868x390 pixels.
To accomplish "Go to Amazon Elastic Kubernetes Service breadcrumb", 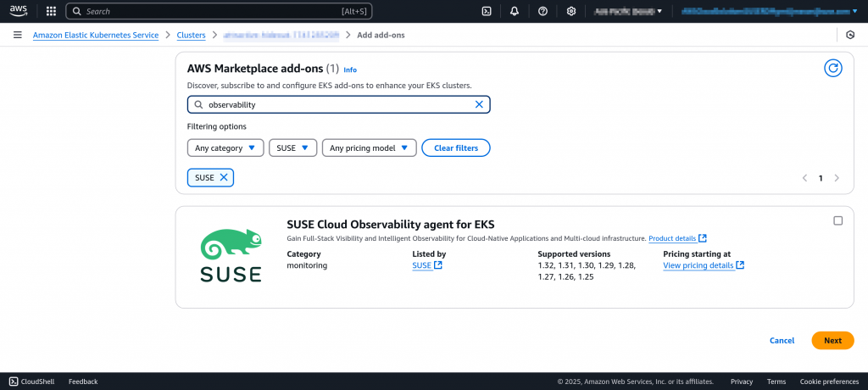I will [x=95, y=35].
